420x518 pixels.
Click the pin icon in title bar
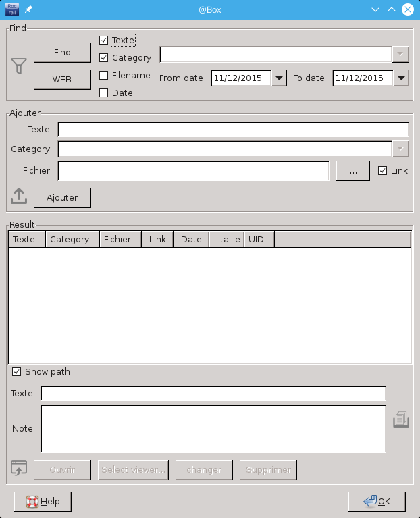tap(28, 10)
